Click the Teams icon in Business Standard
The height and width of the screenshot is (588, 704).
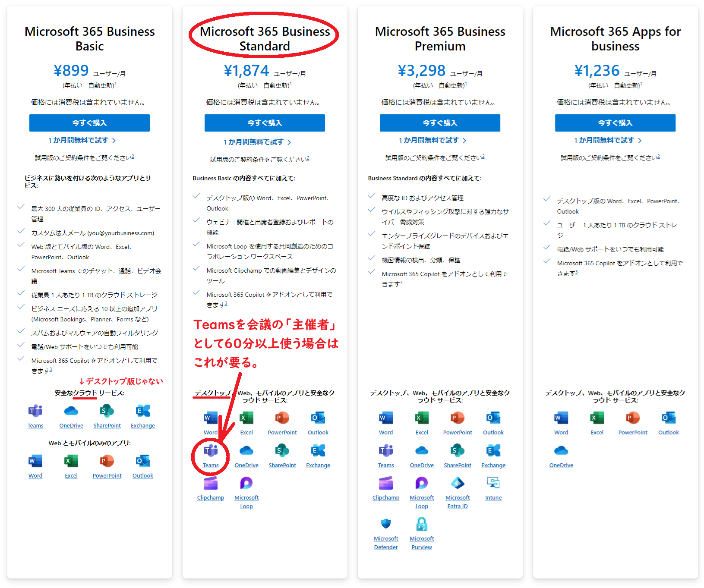click(211, 451)
